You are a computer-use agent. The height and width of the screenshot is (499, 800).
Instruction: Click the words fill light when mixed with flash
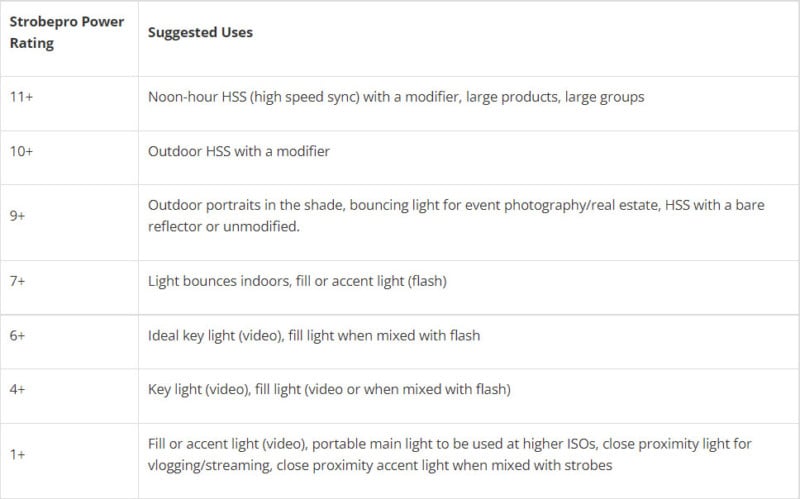(x=384, y=336)
